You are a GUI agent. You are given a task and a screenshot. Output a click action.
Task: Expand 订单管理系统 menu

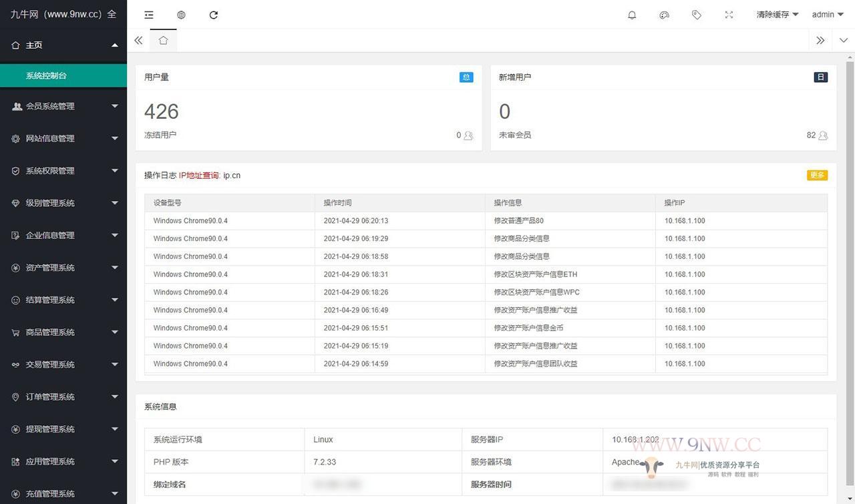point(63,397)
